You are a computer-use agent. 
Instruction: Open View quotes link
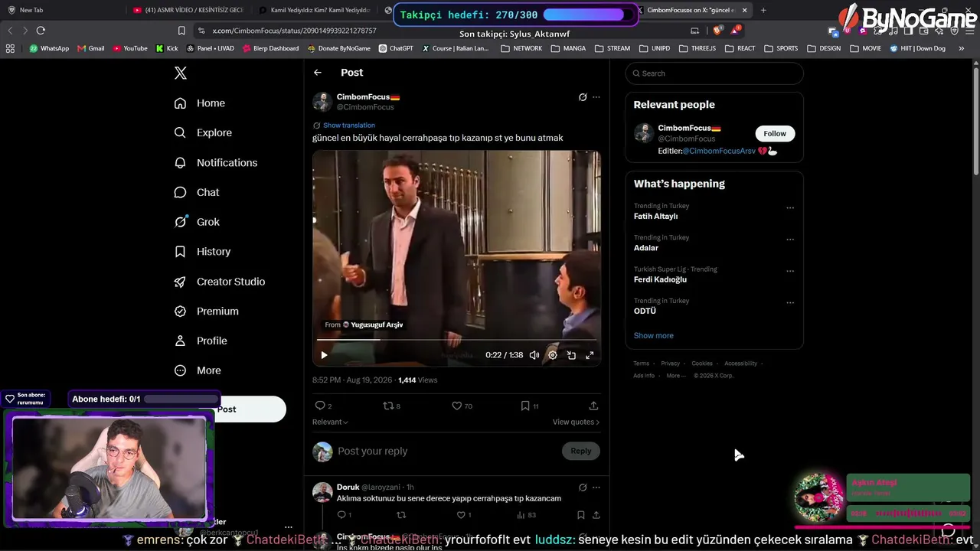(576, 422)
